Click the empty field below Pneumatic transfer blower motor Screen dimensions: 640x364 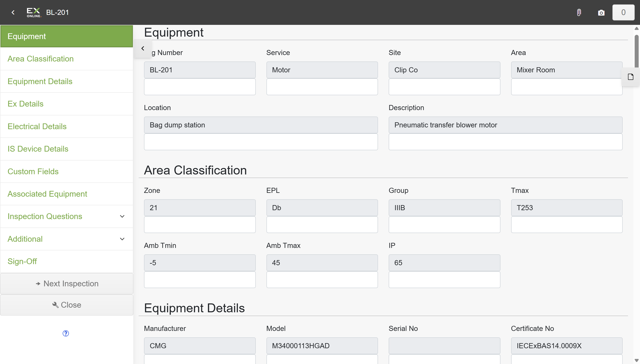pos(506,142)
